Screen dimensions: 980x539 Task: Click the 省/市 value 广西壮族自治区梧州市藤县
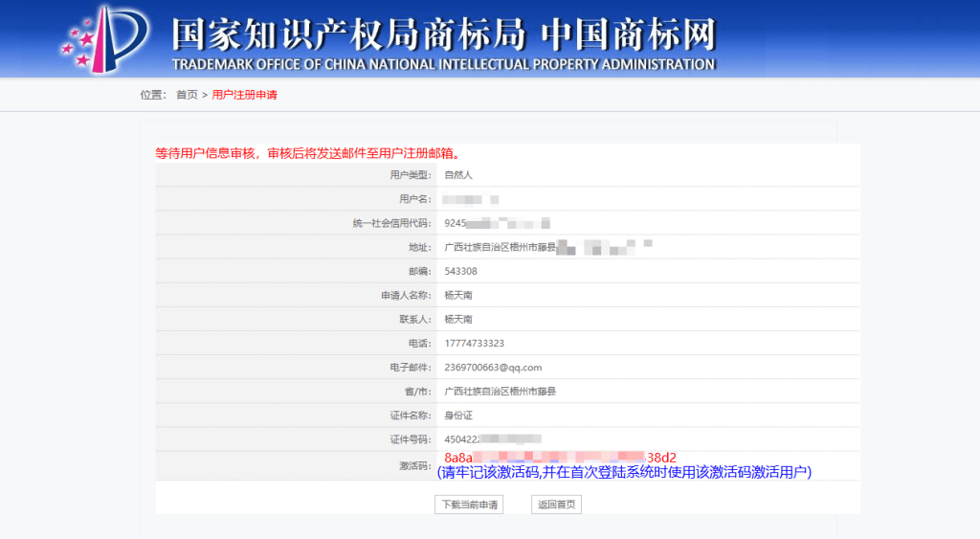pos(500,392)
